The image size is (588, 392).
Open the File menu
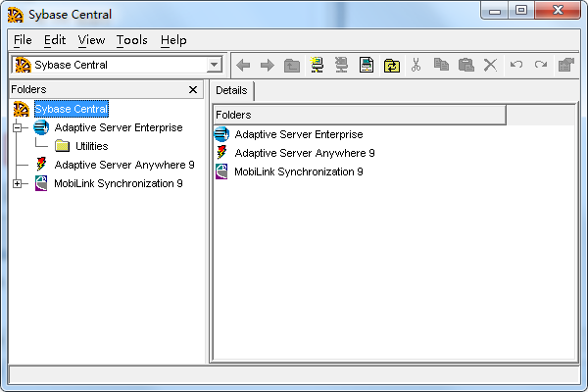[x=23, y=40]
